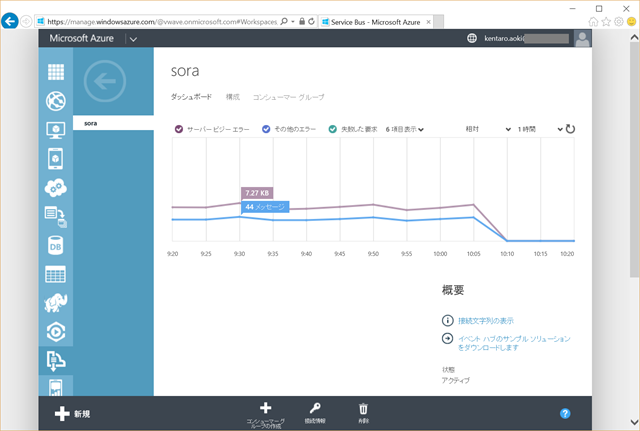Viewport: 640px width, 431px height.
Task: Click browser smiley feedback icon
Action: pyautogui.click(x=631, y=22)
